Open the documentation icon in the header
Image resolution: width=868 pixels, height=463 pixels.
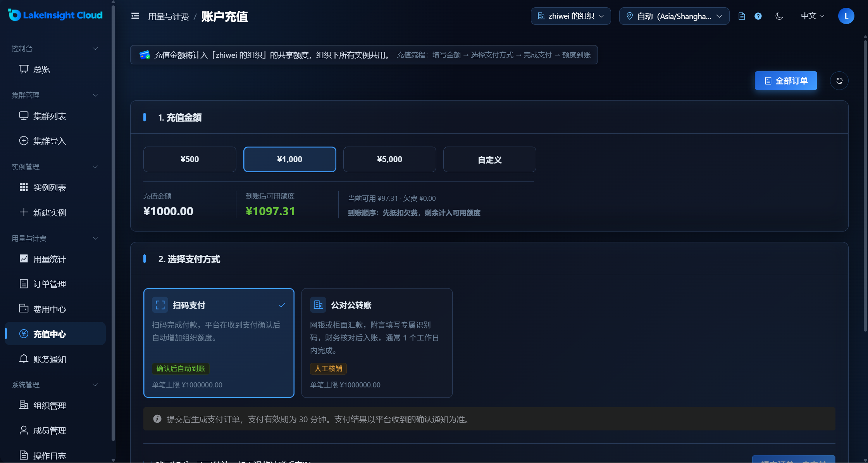point(742,16)
